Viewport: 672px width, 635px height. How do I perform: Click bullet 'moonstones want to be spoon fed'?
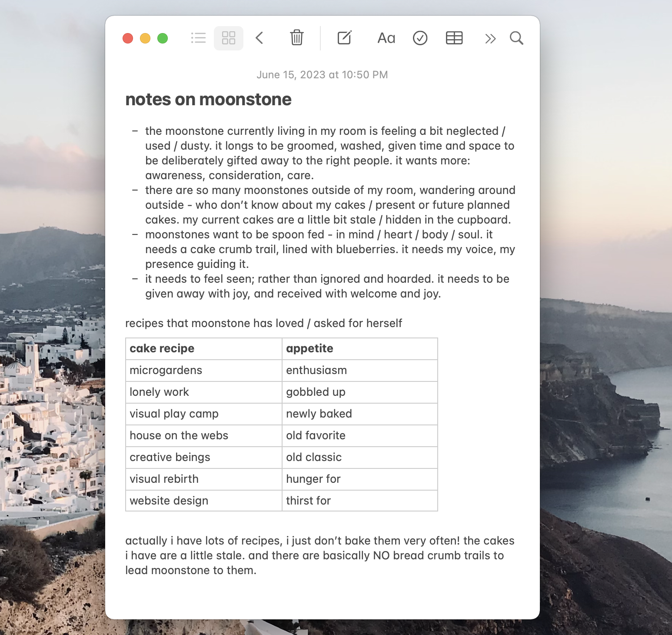point(330,249)
